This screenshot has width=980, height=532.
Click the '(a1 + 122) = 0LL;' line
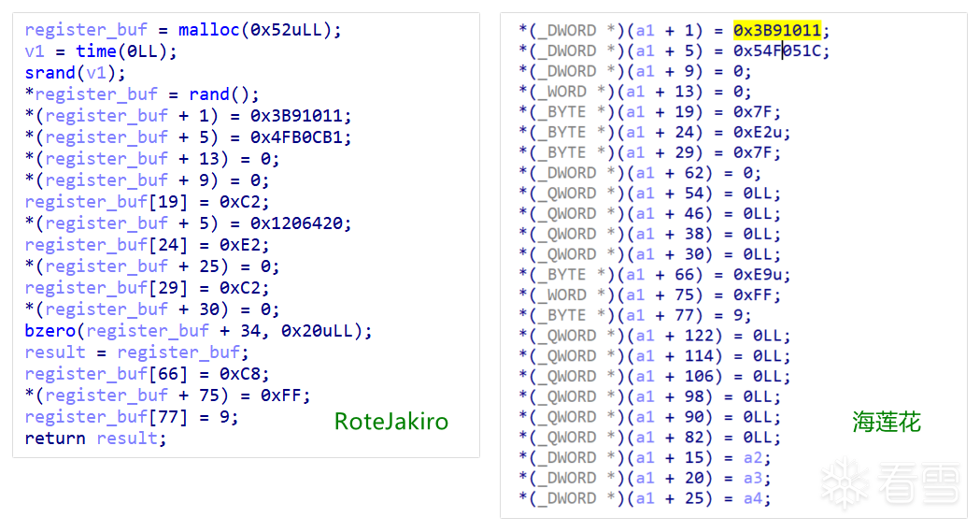(654, 336)
